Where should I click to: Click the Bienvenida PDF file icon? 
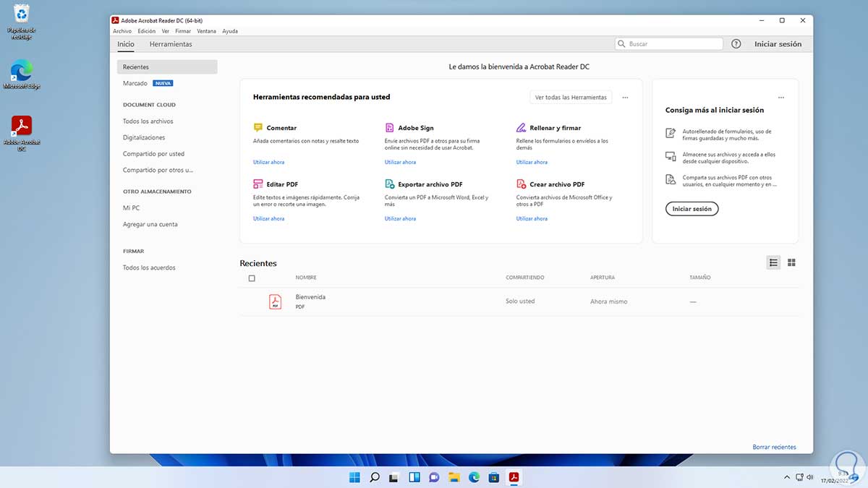(275, 301)
